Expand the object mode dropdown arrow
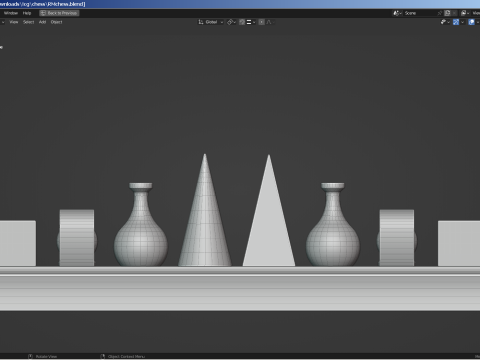This screenshot has height=360, width=480. pos(3,22)
